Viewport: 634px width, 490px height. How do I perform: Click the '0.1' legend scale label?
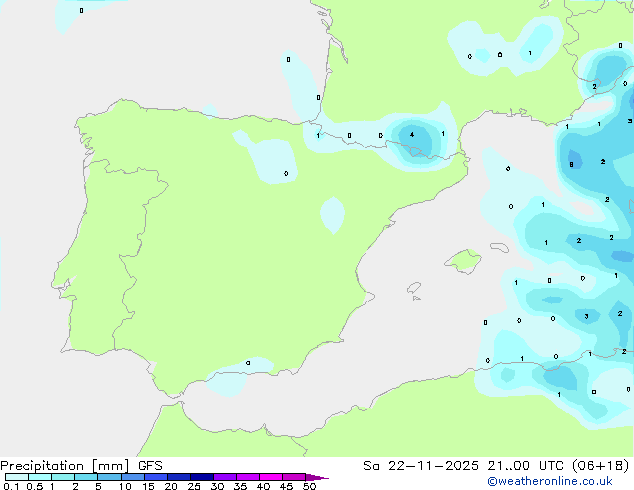click(11, 486)
